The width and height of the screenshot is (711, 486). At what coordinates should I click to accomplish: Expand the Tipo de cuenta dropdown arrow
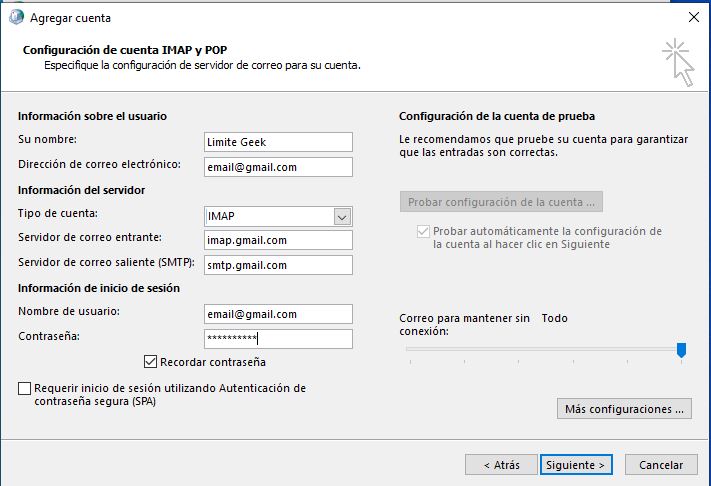pos(342,217)
